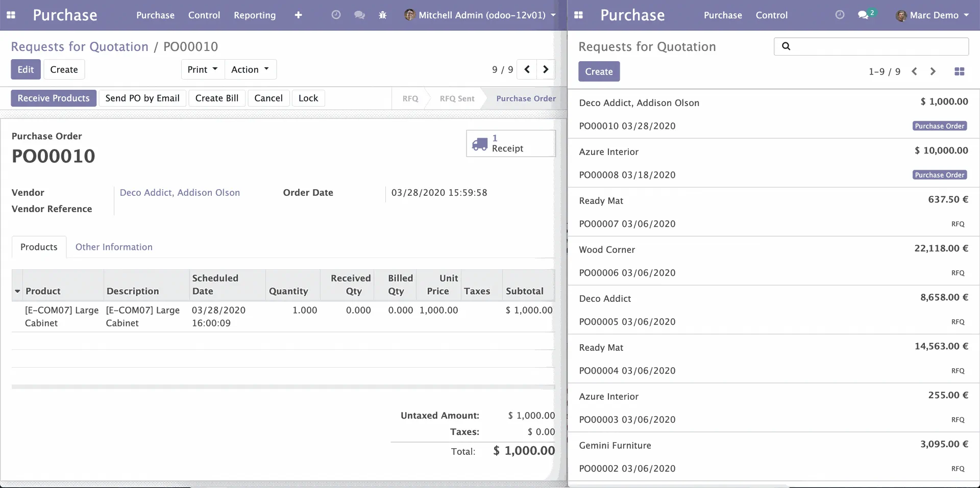Go to the next record arrow
The width and height of the screenshot is (980, 488).
pyautogui.click(x=546, y=69)
